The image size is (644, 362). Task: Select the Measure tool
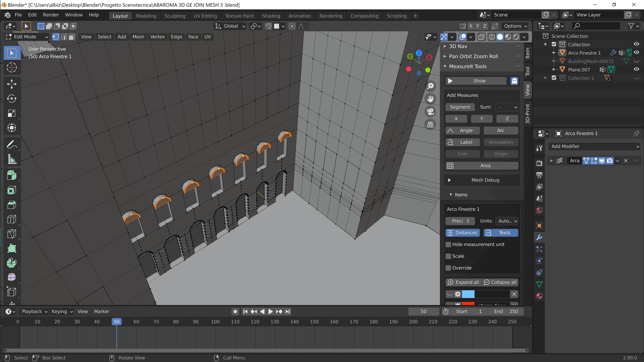(12, 159)
